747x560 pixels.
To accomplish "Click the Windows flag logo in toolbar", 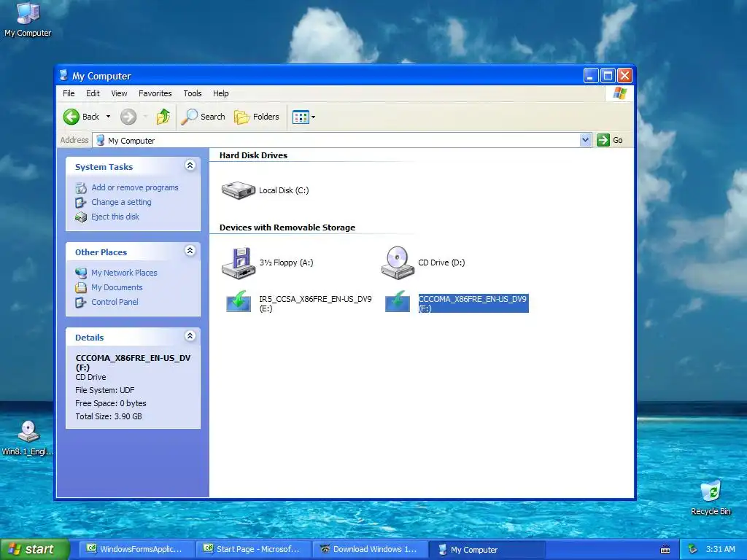I will (620, 93).
